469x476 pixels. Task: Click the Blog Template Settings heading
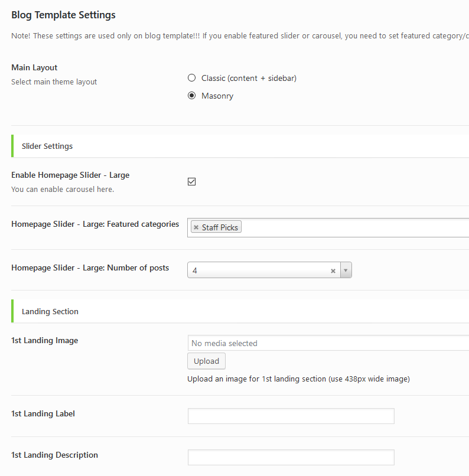63,15
